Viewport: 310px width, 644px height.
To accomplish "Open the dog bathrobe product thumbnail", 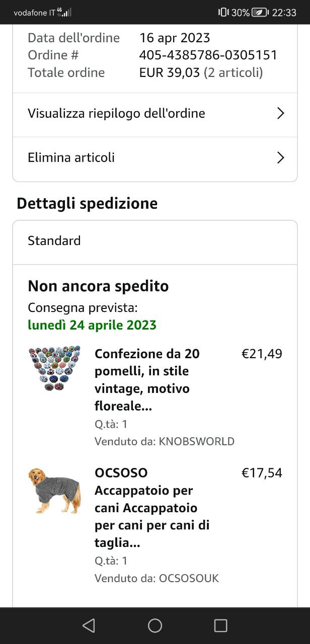I will tap(54, 491).
